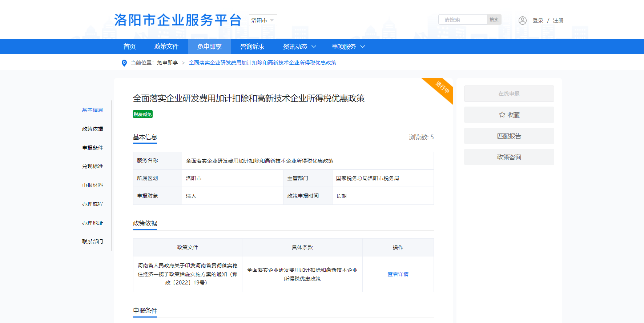Open 资讯动态 navigation item

295,47
